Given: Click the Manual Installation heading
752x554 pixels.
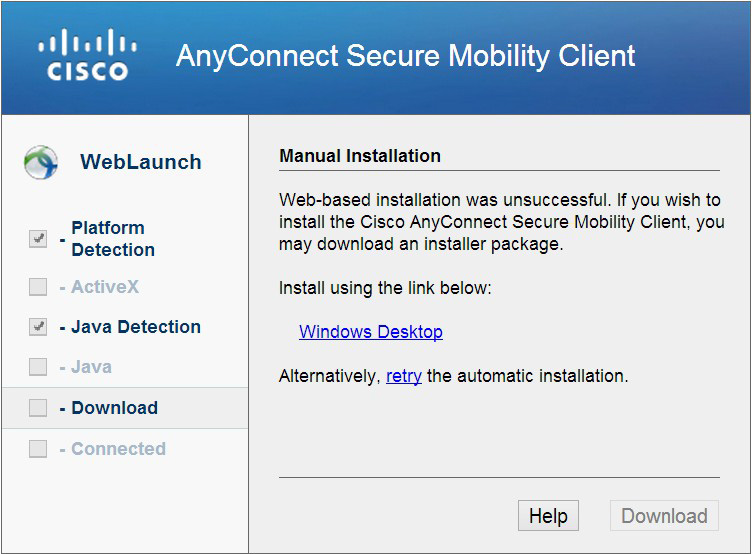Looking at the screenshot, I should pyautogui.click(x=359, y=156).
